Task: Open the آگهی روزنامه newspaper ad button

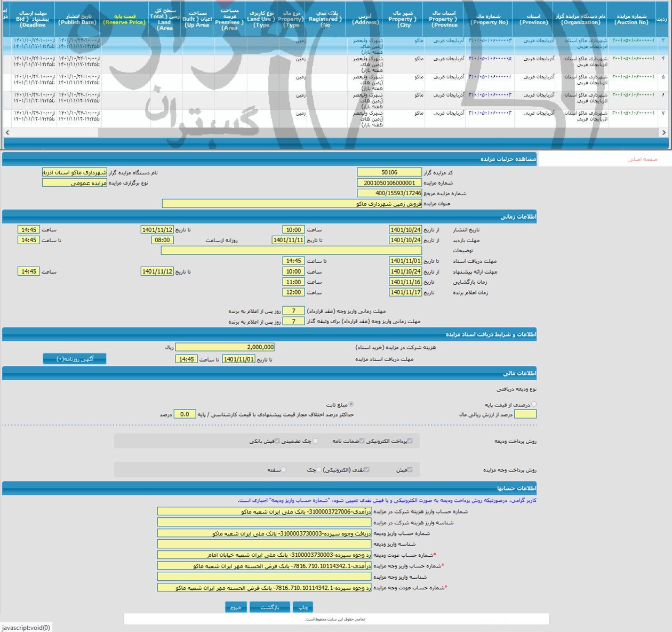Action: coord(75,359)
